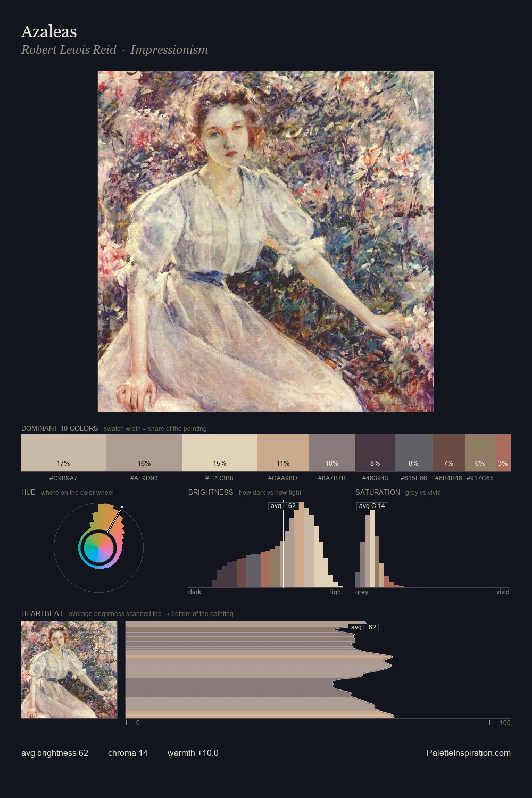The height and width of the screenshot is (798, 532).
Task: Click the '#615E66' hex code text
Action: coord(414,478)
